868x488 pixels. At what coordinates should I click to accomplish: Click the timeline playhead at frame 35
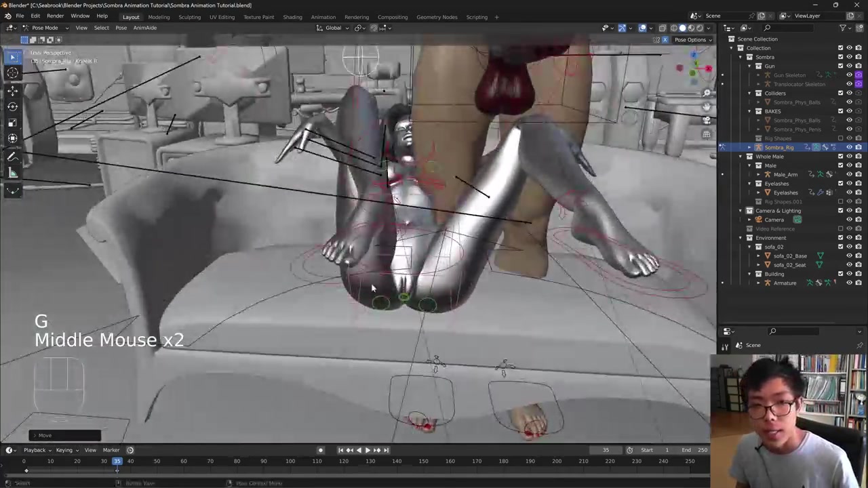pyautogui.click(x=117, y=462)
